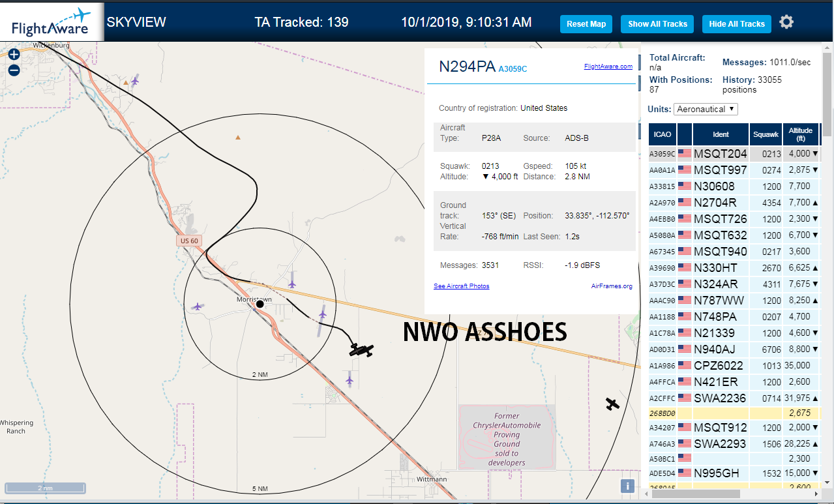Select the SWA2293 aircraft row

(x=734, y=444)
